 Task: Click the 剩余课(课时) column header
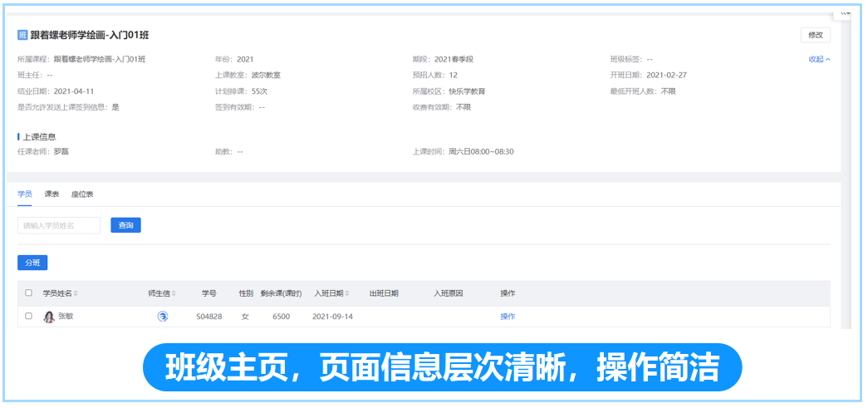coord(282,293)
